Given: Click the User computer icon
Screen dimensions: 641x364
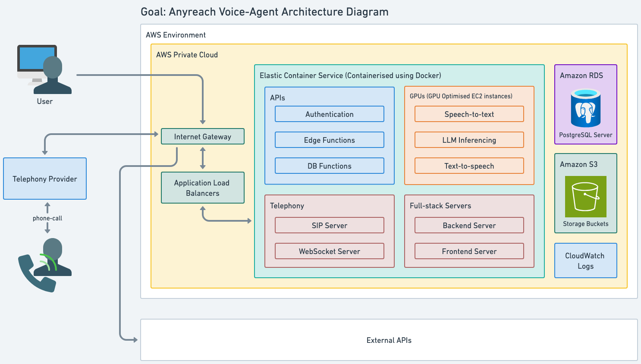Looking at the screenshot, I should click(44, 69).
